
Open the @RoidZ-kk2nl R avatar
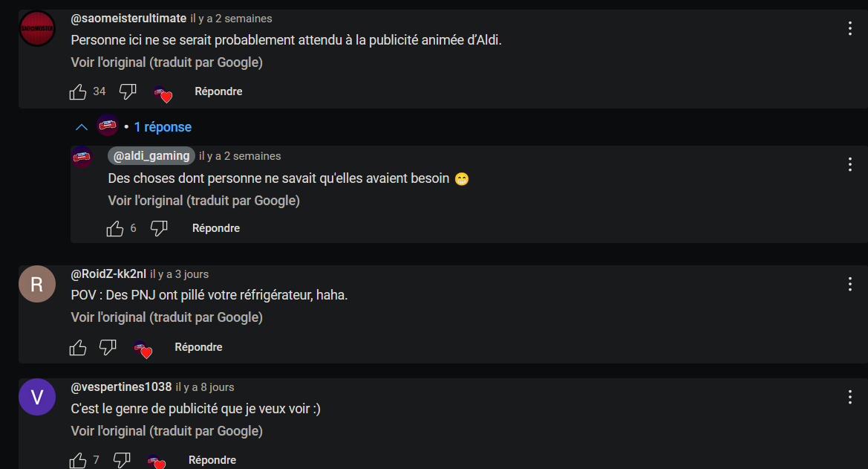click(x=37, y=284)
